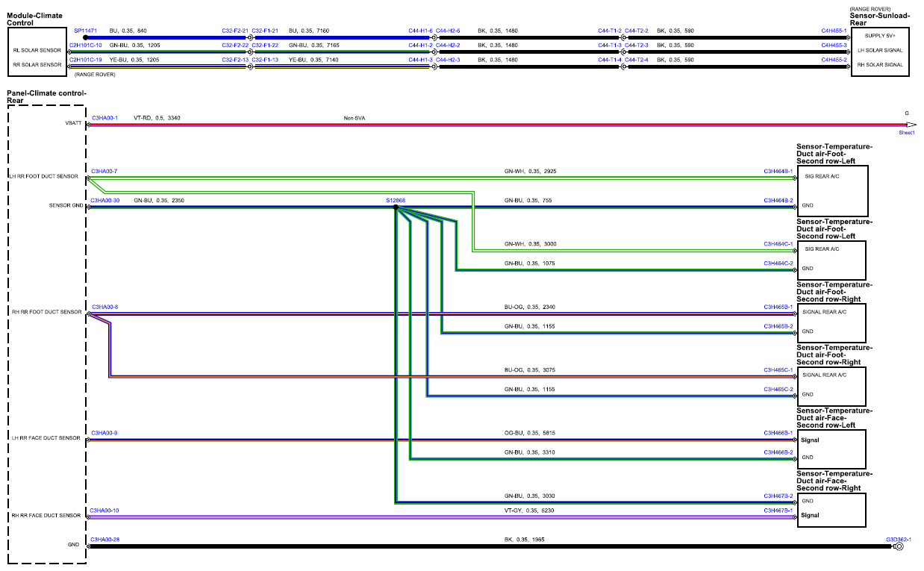
Task: Select wire label GN-BU, 0.35, 2350
Action: point(159,201)
